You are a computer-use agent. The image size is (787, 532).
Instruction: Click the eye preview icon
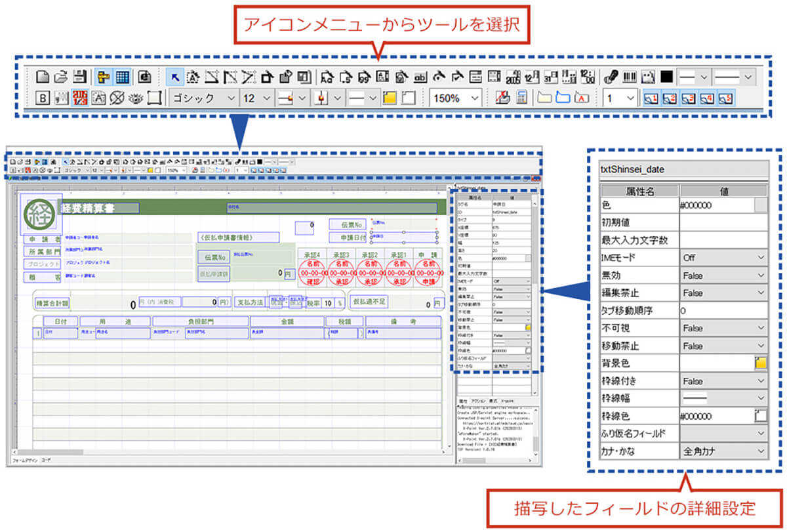(136, 98)
